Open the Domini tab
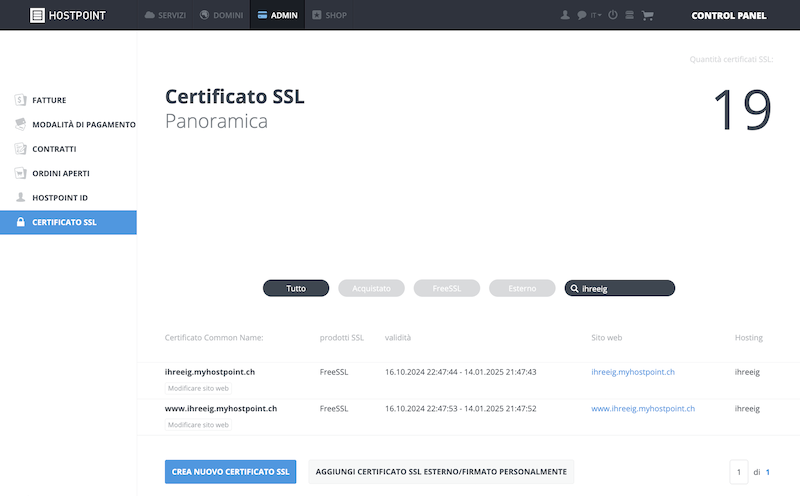 (221, 15)
